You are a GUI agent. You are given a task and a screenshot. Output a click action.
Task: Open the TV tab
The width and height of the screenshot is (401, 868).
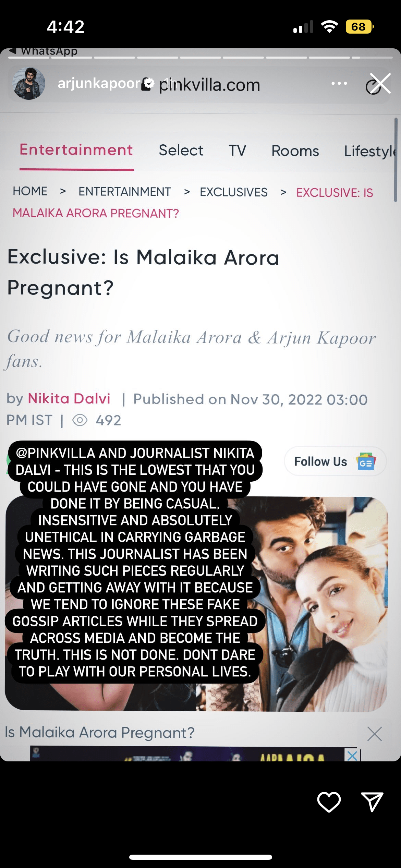tap(238, 150)
